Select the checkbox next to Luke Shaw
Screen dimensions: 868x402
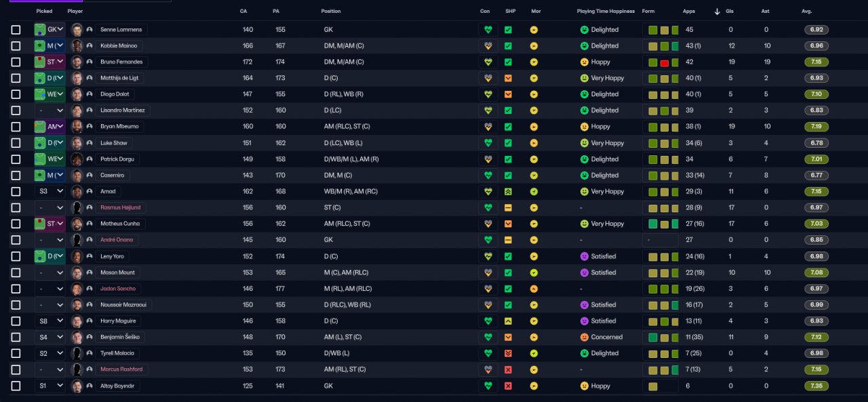click(16, 143)
